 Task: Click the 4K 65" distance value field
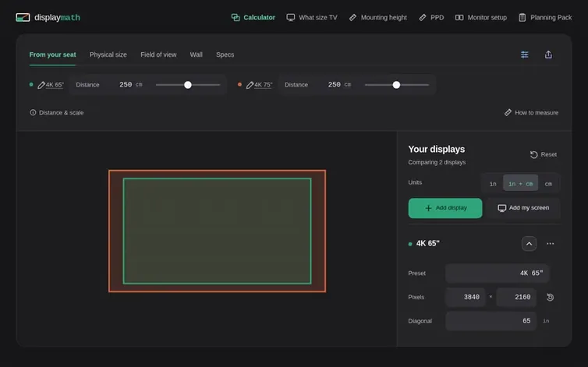tap(126, 85)
